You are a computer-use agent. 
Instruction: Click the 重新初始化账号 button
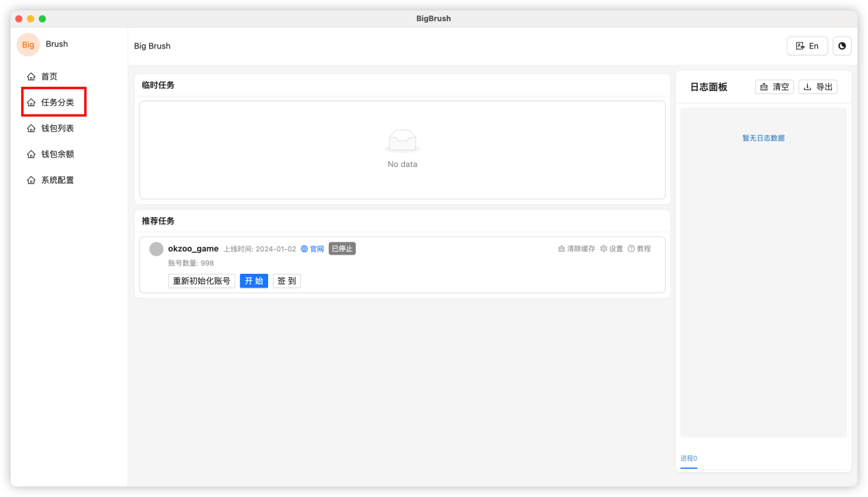point(202,281)
